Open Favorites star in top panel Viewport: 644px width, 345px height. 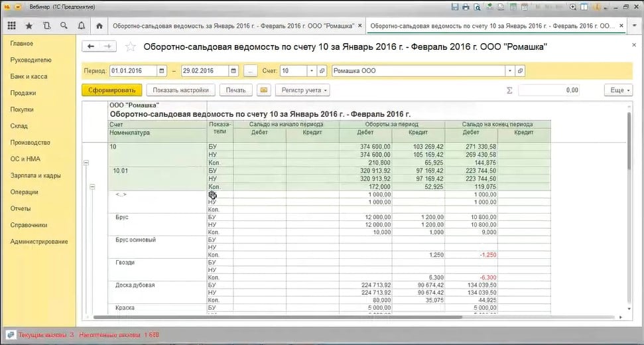[29, 26]
